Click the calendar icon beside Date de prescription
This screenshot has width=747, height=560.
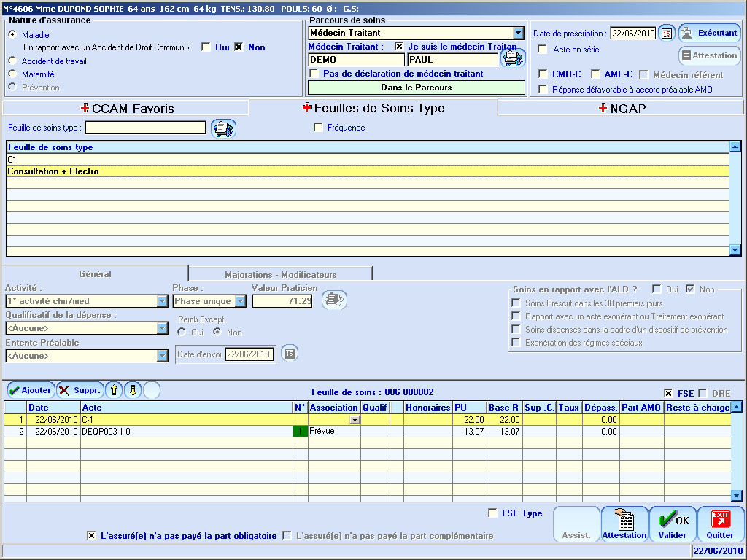tap(666, 34)
